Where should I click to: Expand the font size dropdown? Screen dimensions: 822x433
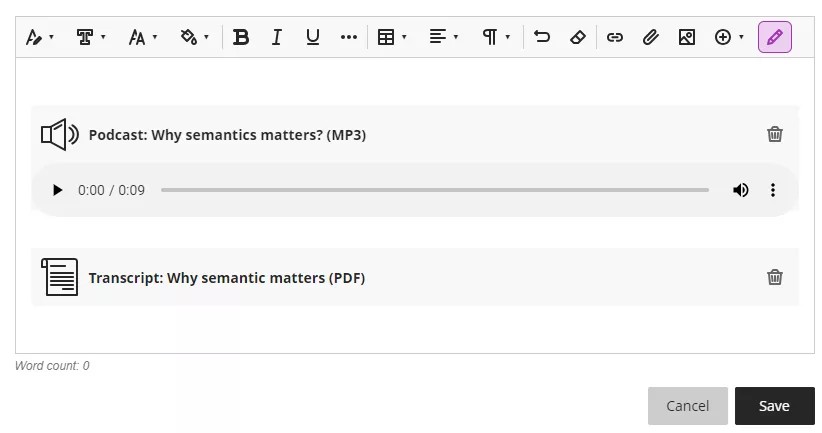point(143,37)
